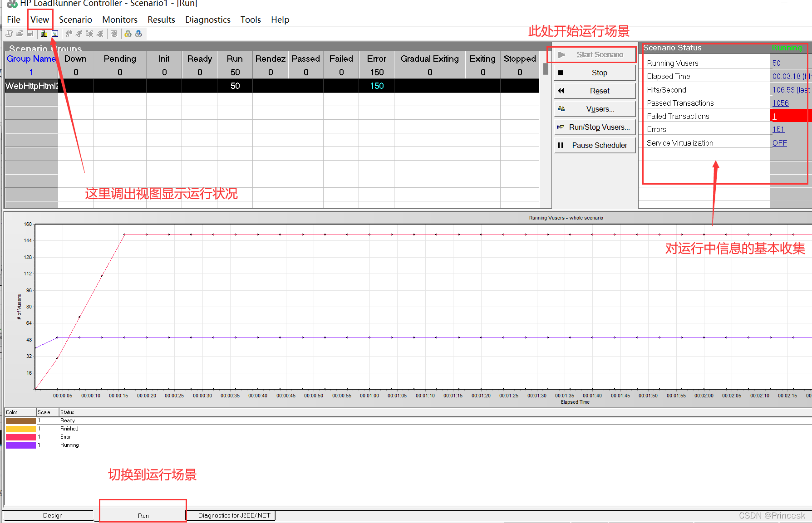Click the Pause Scheduler button
The height and width of the screenshot is (523, 812).
coord(595,145)
